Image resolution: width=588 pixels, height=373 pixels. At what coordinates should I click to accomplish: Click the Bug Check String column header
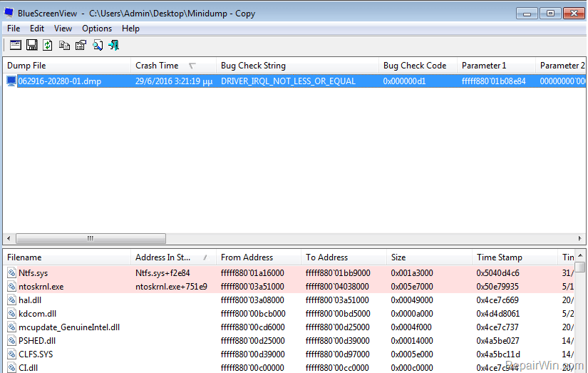[253, 66]
